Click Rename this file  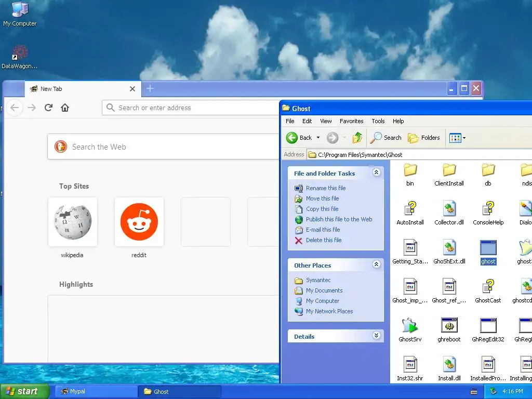(x=326, y=188)
